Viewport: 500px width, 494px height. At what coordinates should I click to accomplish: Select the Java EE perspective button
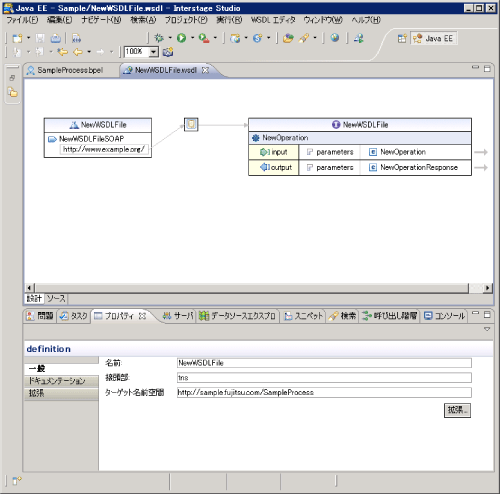(434, 38)
